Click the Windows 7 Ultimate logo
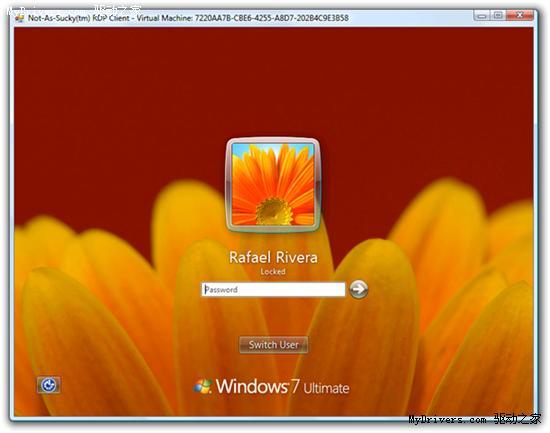 pos(271,386)
